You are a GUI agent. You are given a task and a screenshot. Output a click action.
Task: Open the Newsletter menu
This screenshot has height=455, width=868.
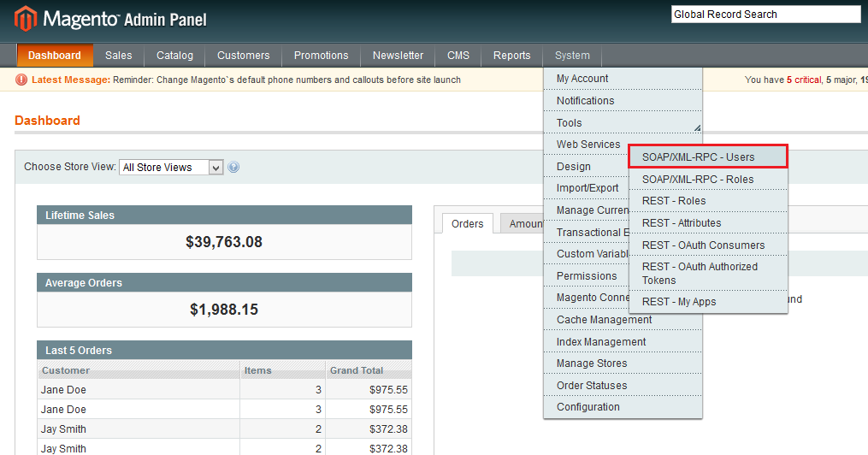click(398, 56)
